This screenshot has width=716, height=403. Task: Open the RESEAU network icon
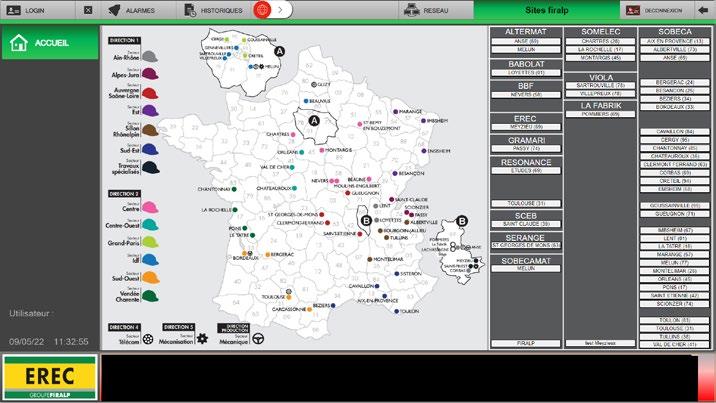click(411, 10)
